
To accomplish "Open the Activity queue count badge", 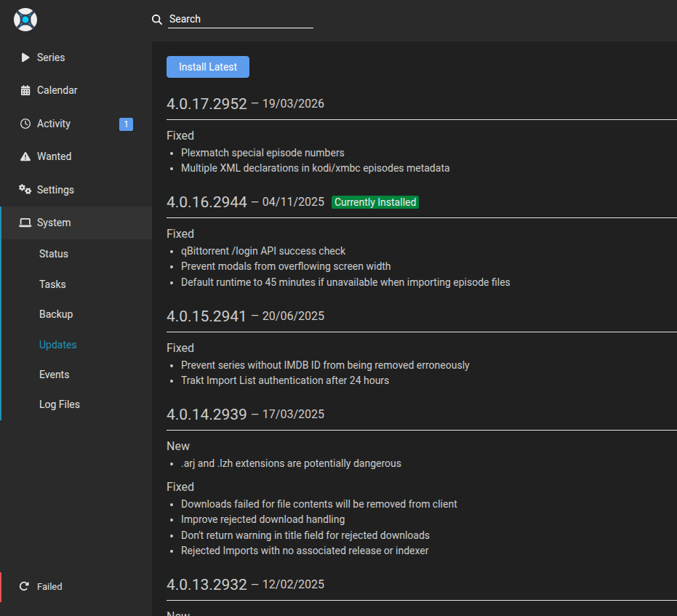I will [x=126, y=124].
